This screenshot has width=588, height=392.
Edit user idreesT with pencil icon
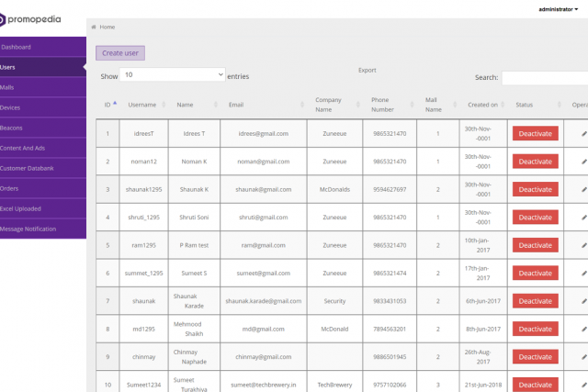pos(584,134)
